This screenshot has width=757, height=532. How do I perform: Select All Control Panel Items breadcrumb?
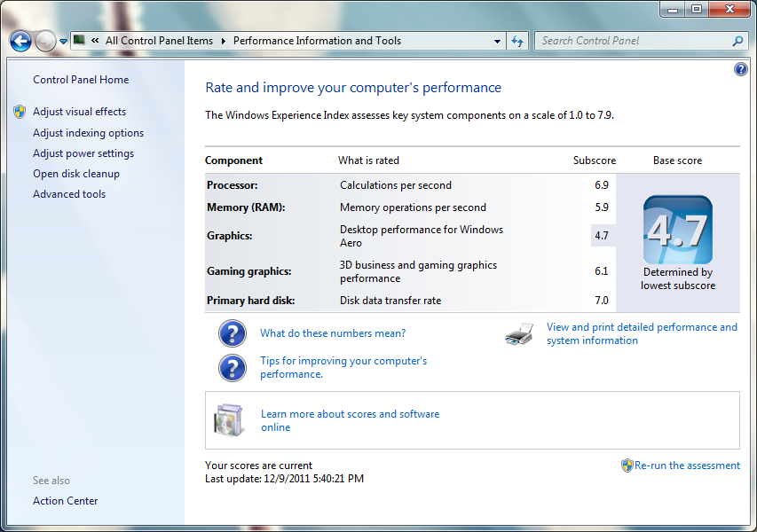[x=160, y=41]
